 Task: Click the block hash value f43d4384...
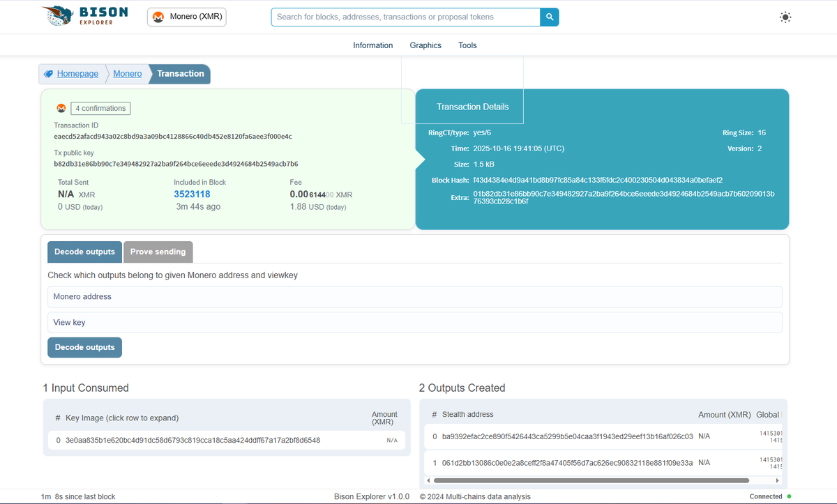(x=598, y=180)
